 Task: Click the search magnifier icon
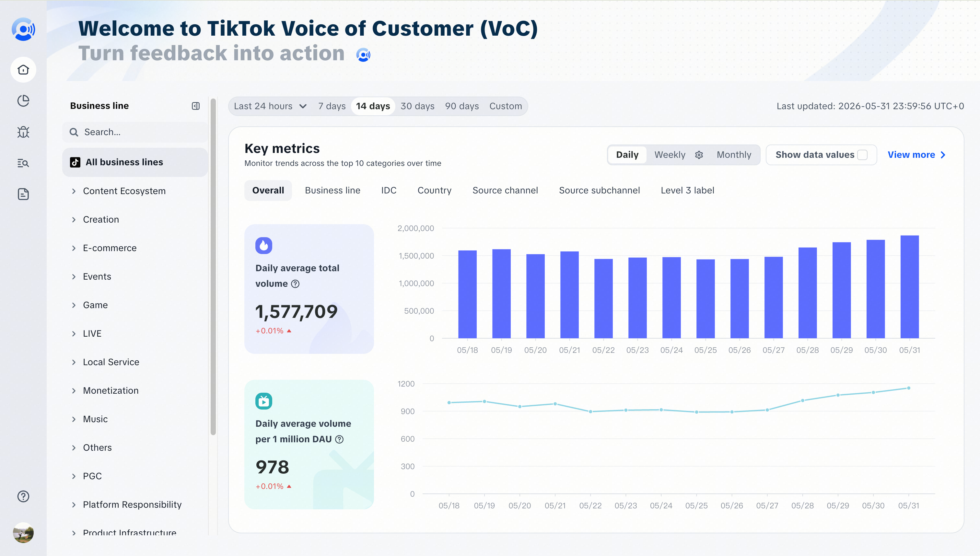pyautogui.click(x=74, y=132)
